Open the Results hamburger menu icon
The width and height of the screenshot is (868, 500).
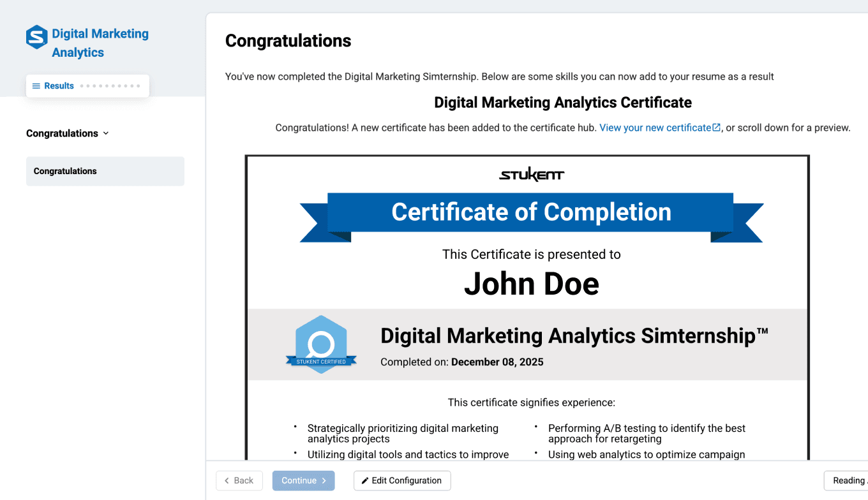[x=36, y=86]
